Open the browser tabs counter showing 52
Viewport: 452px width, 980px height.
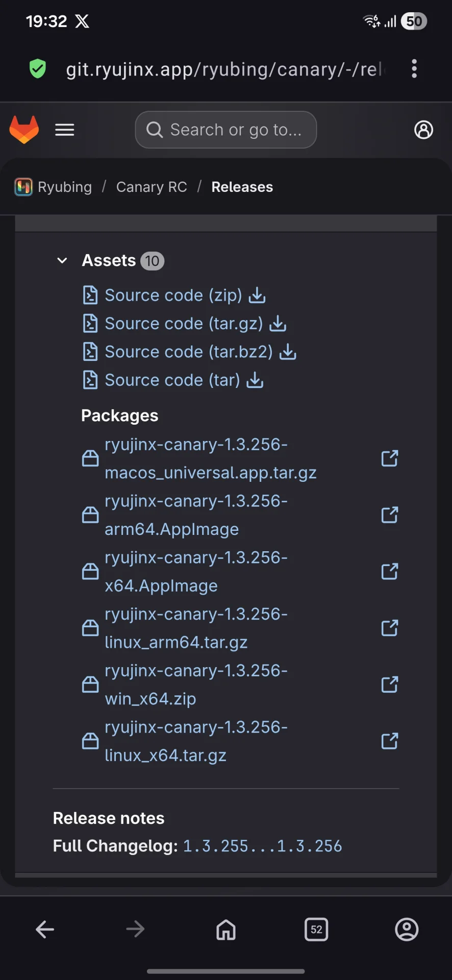pyautogui.click(x=316, y=929)
